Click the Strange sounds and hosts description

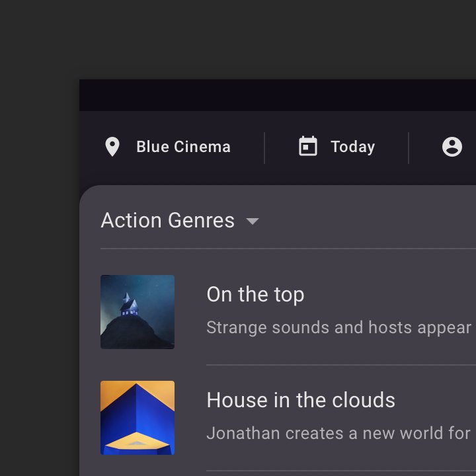point(339,328)
